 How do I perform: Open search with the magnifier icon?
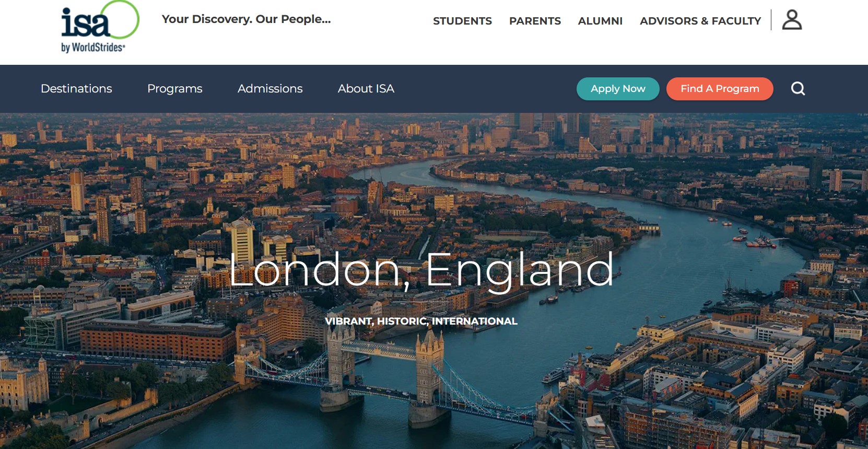click(798, 89)
